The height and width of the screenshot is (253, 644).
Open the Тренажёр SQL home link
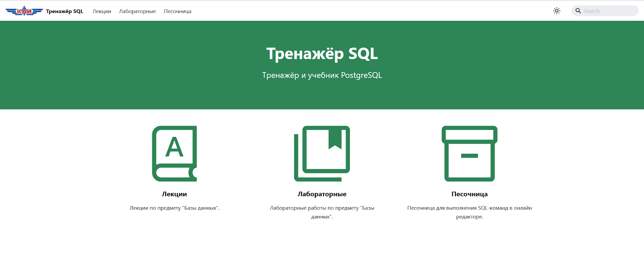coord(64,11)
